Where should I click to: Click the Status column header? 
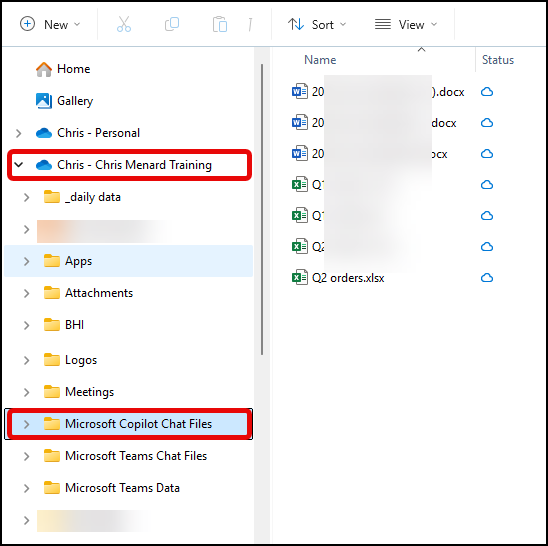tap(498, 60)
